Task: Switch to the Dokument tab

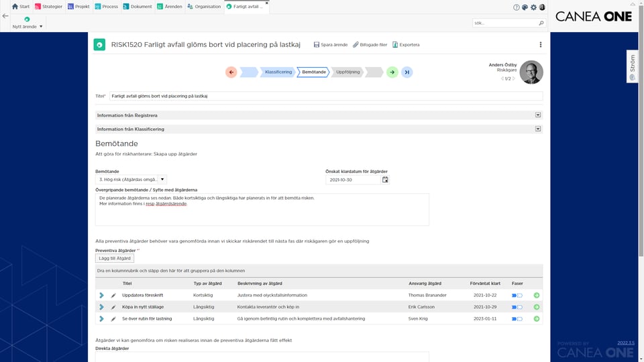Action: (x=138, y=7)
